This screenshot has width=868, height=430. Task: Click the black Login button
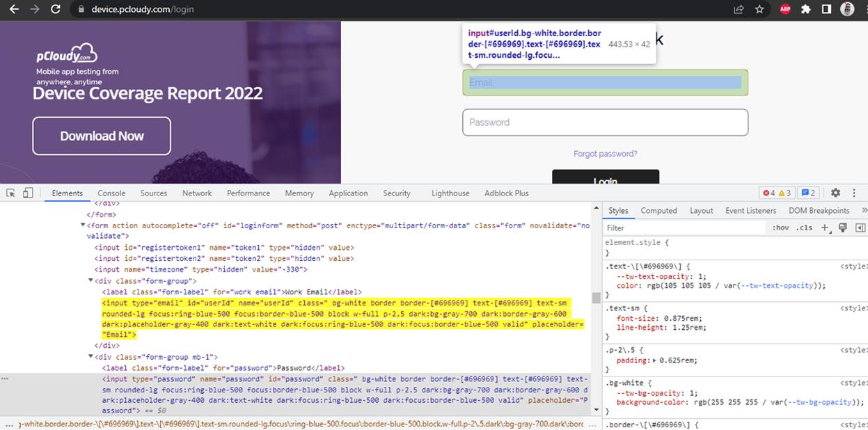click(606, 177)
